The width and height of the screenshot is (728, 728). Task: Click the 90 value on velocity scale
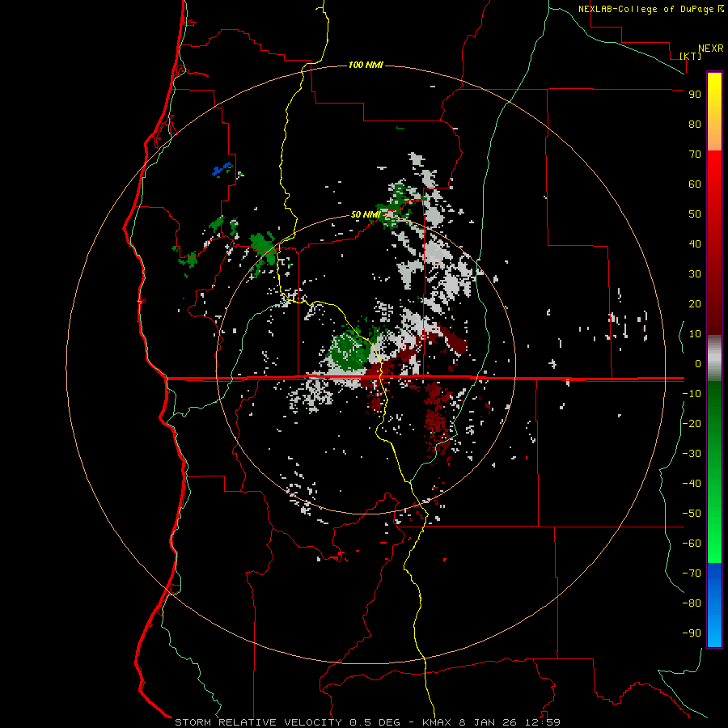pos(695,95)
